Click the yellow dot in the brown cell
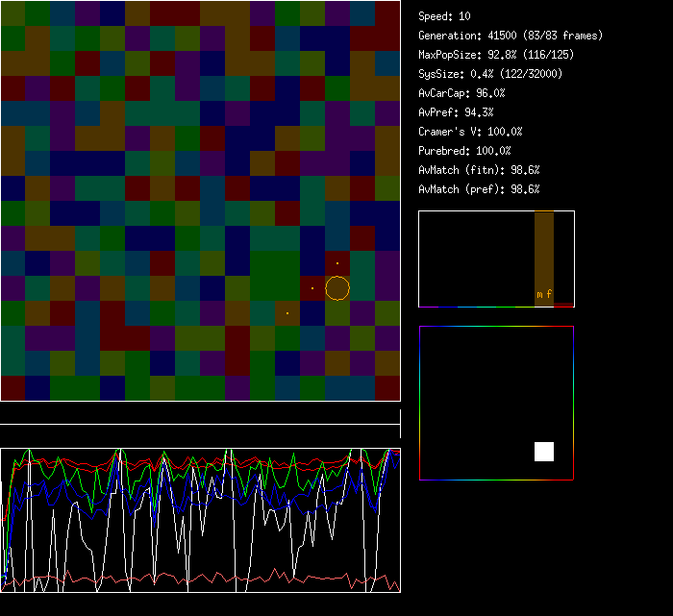 [x=287, y=312]
